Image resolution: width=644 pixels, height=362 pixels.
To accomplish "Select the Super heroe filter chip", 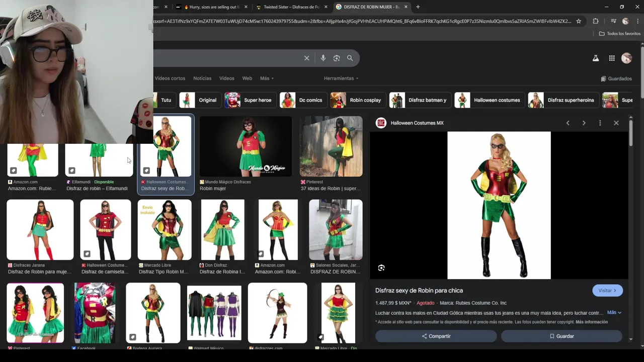I will [250, 100].
